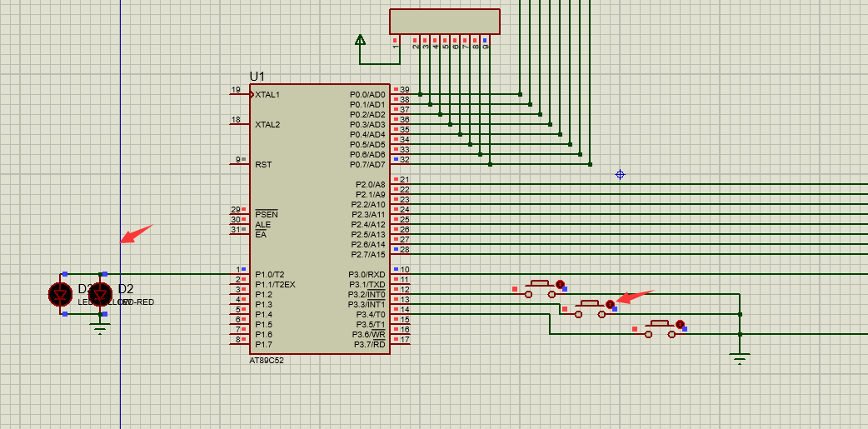Image resolution: width=868 pixels, height=429 pixels.
Task: Click the P0.4/AD4 pin label
Action: click(x=367, y=134)
